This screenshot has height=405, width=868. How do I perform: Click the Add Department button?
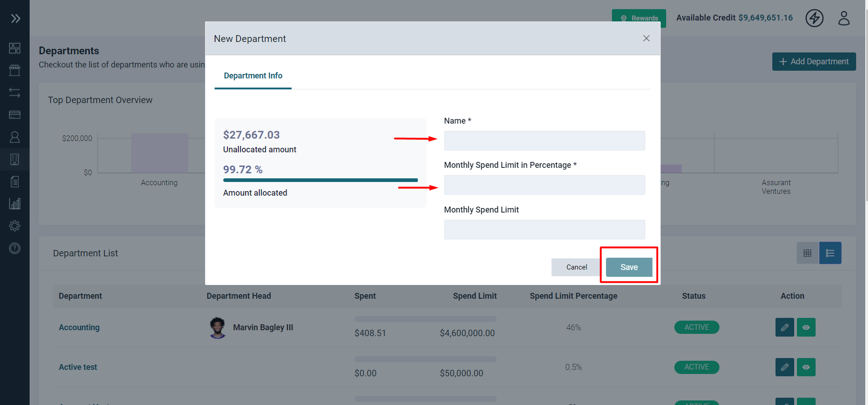(814, 62)
